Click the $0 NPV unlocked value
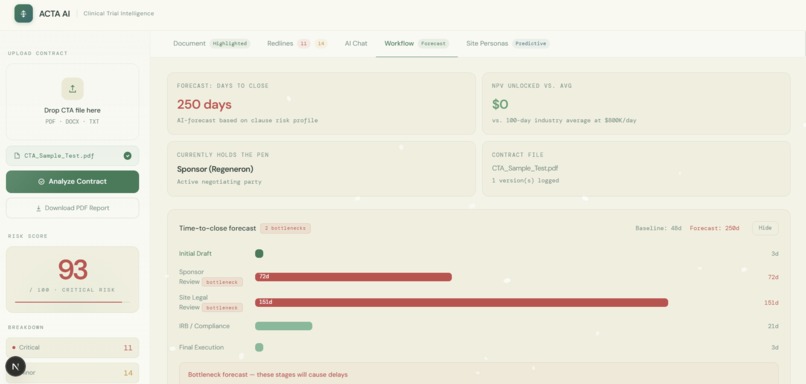The width and height of the screenshot is (806, 384). (500, 104)
